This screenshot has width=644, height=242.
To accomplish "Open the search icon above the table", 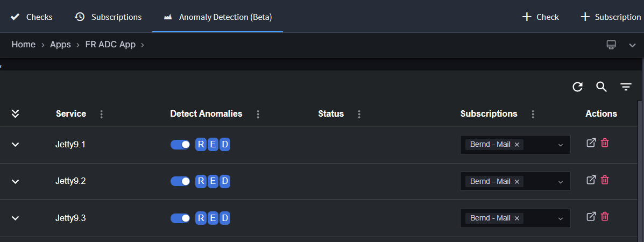I will pyautogui.click(x=601, y=87).
